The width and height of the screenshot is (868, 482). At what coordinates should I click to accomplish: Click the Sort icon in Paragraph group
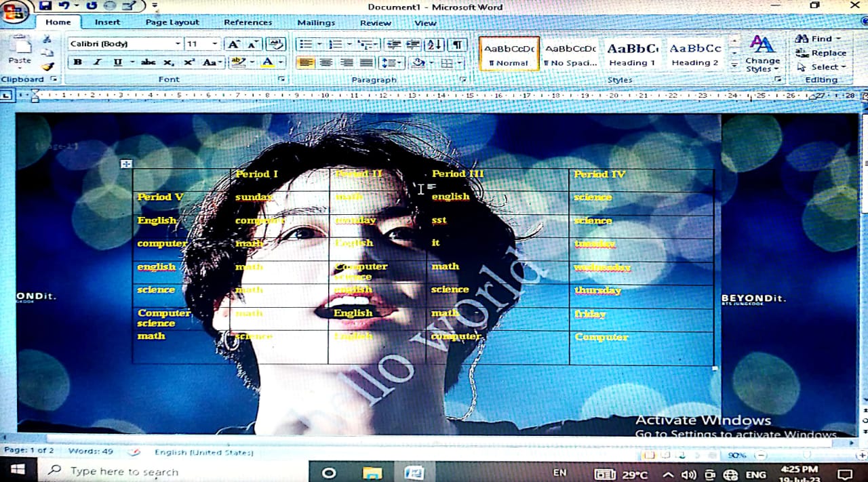[x=433, y=45]
